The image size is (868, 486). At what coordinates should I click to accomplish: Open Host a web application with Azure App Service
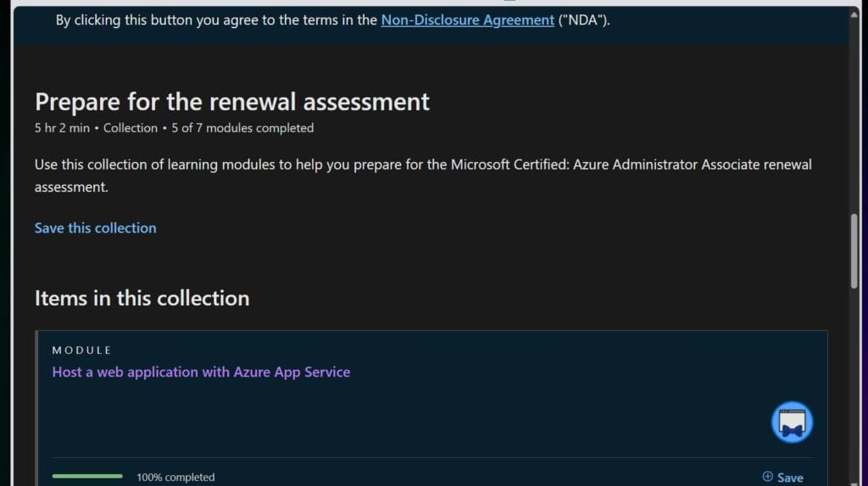201,371
